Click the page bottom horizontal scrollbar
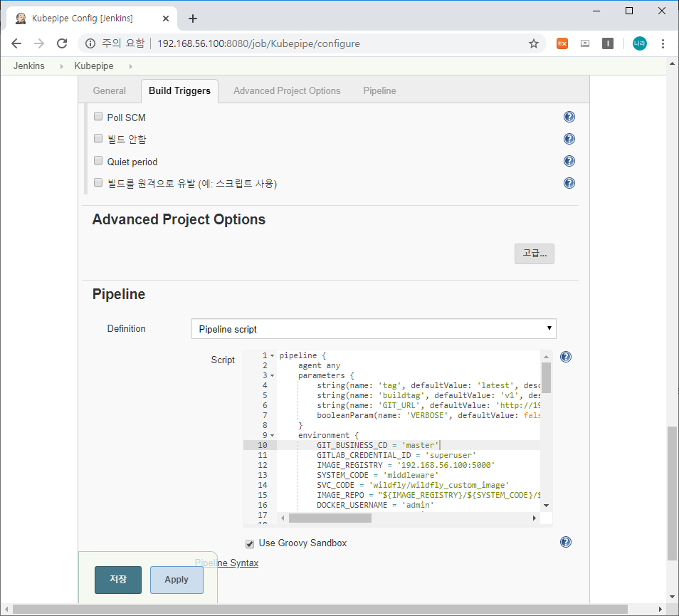Screen dimensions: 679x616 (x=320, y=609)
